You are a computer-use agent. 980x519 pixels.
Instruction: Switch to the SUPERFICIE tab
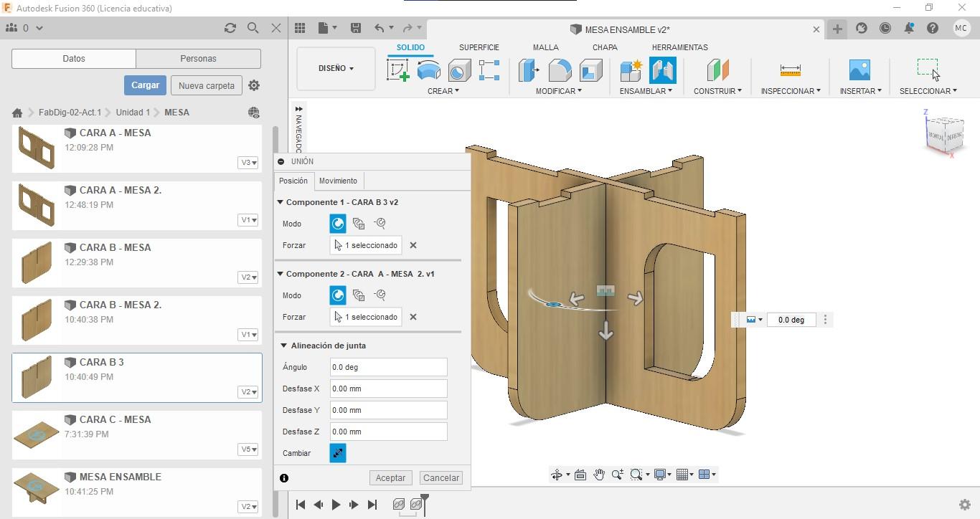[x=479, y=47]
